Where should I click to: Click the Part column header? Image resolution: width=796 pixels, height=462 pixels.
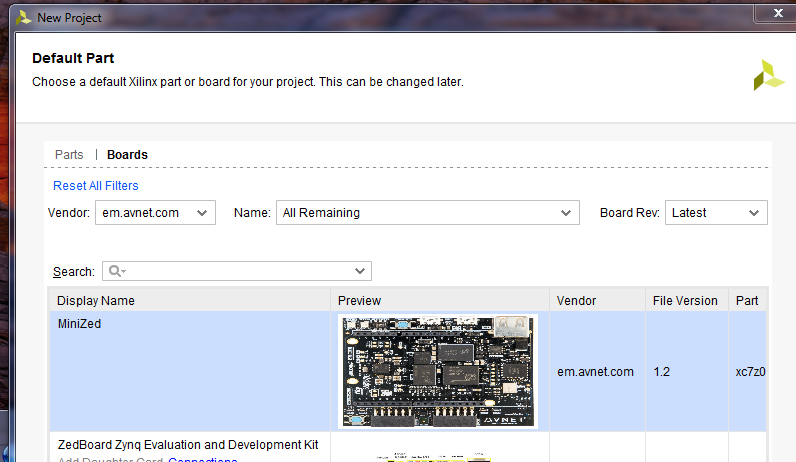747,301
